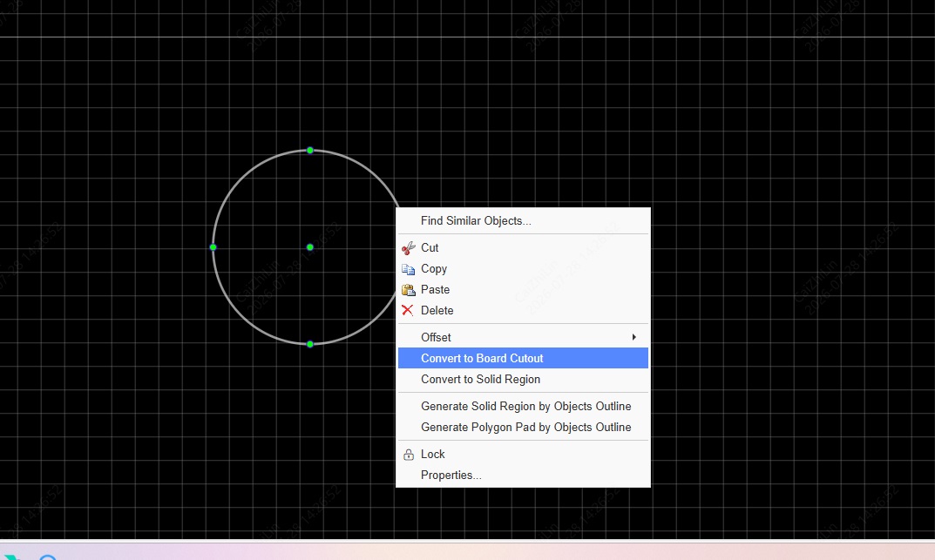935x560 pixels.
Task: Choose Generate Polygon Pad by Objects Outline
Action: 523,427
